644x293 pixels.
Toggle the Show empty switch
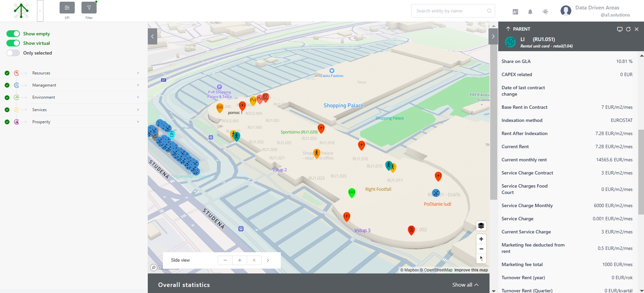[13, 34]
